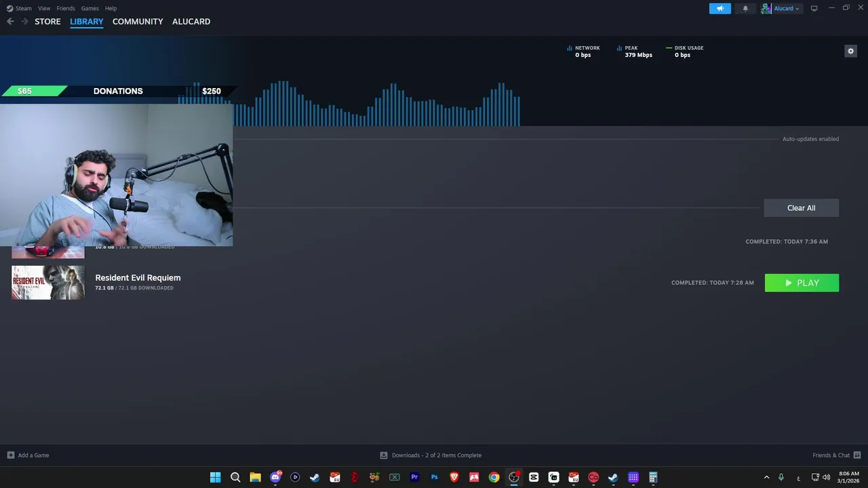Image resolution: width=868 pixels, height=488 pixels.
Task: Open the ALUCARD profile tab
Action: (191, 22)
